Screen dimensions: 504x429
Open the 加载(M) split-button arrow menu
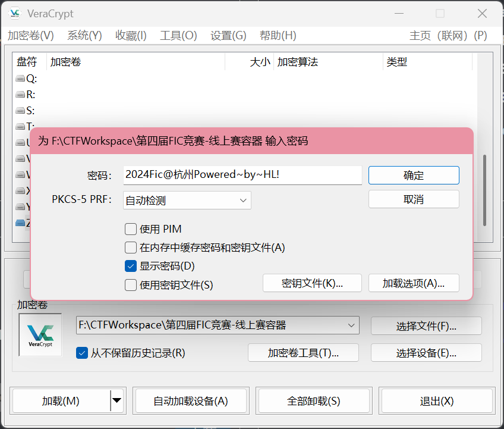click(117, 400)
